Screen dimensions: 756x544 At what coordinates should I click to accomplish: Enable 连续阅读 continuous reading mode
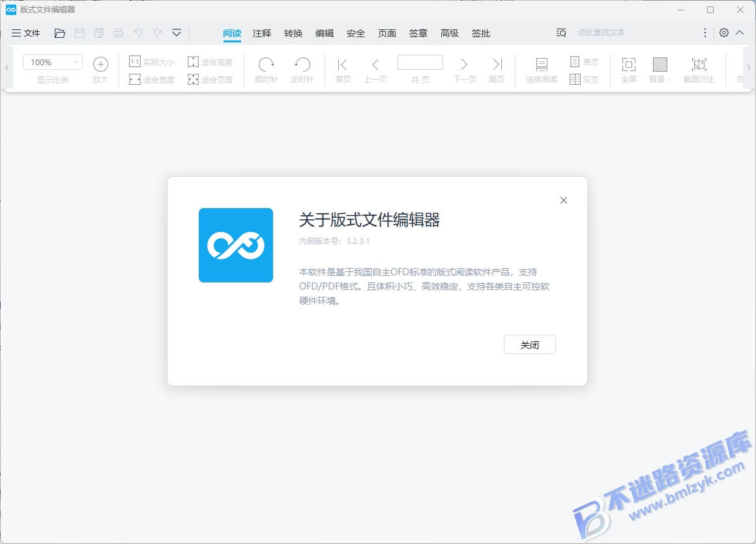point(542,70)
